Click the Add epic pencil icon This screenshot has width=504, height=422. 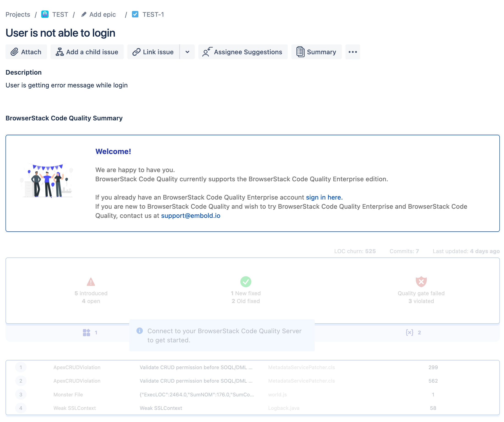pos(84,14)
